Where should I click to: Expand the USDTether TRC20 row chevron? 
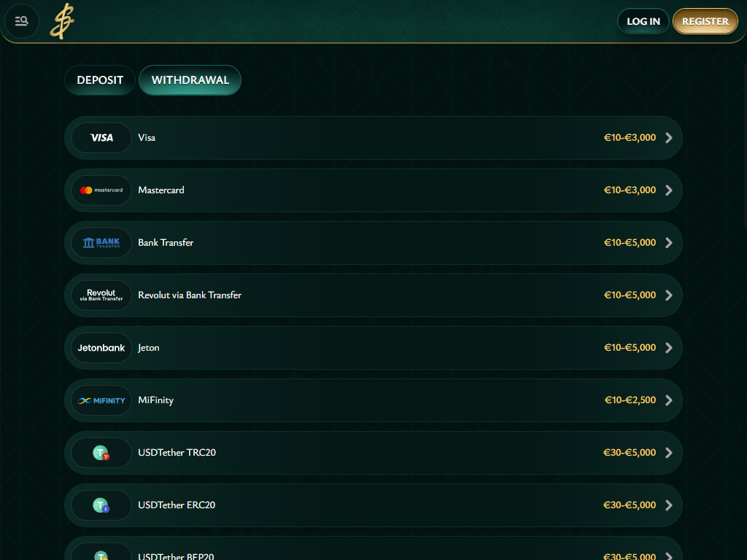point(669,453)
